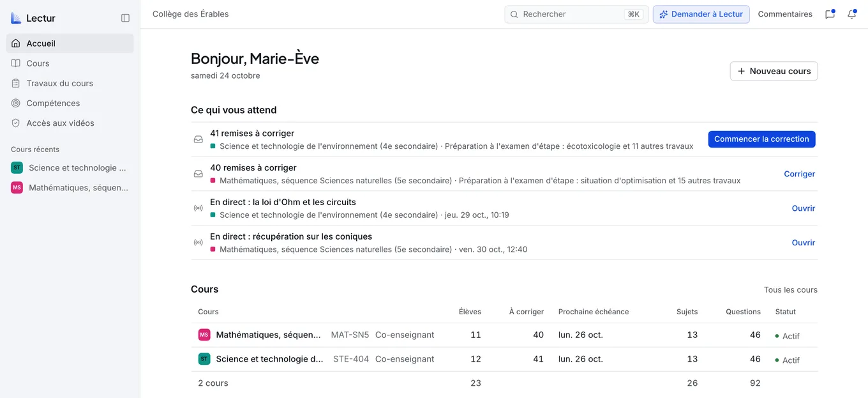Click the Élèves column header

click(470, 312)
